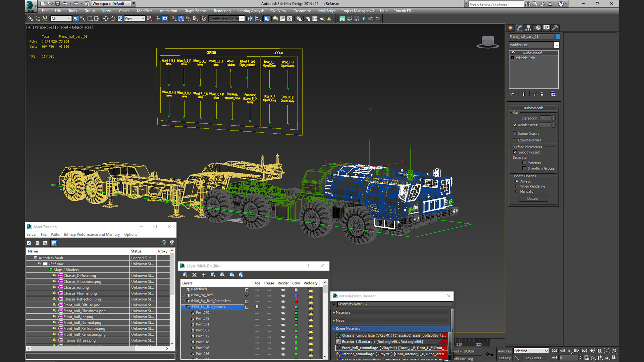Open the Hierarchy command panel tab
The width and height of the screenshot is (644, 362).
[x=528, y=28]
